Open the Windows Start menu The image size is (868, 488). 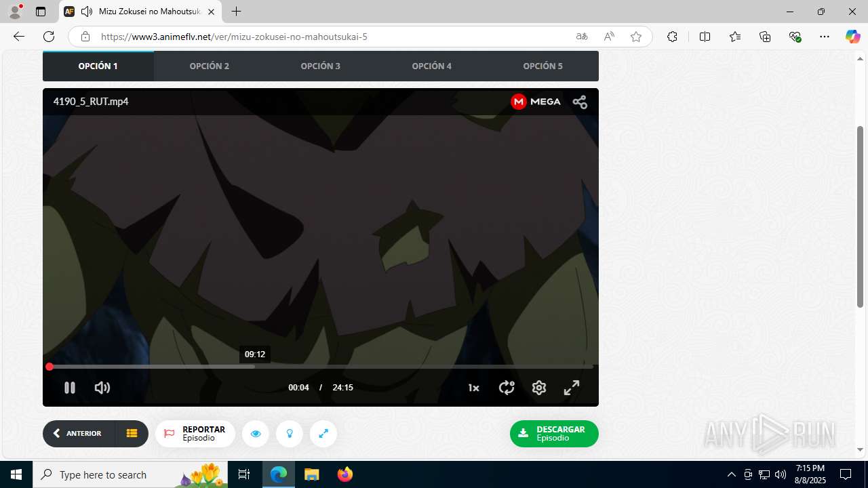click(16, 474)
